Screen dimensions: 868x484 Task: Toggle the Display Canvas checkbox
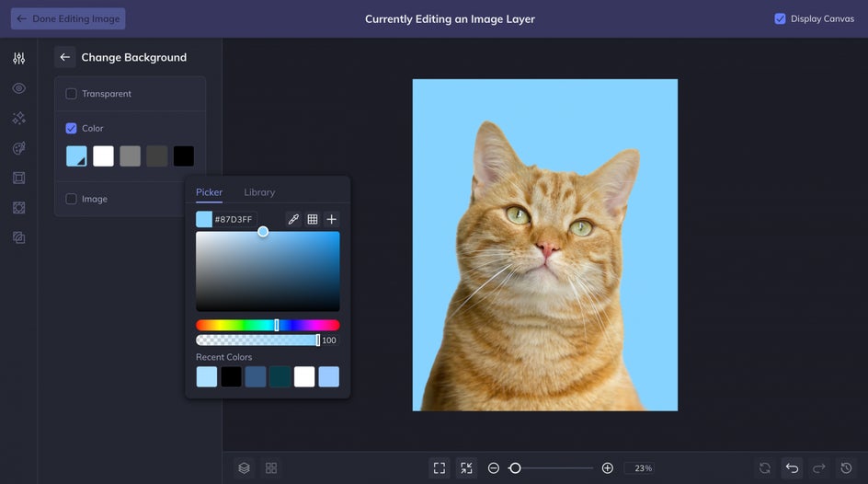(780, 18)
